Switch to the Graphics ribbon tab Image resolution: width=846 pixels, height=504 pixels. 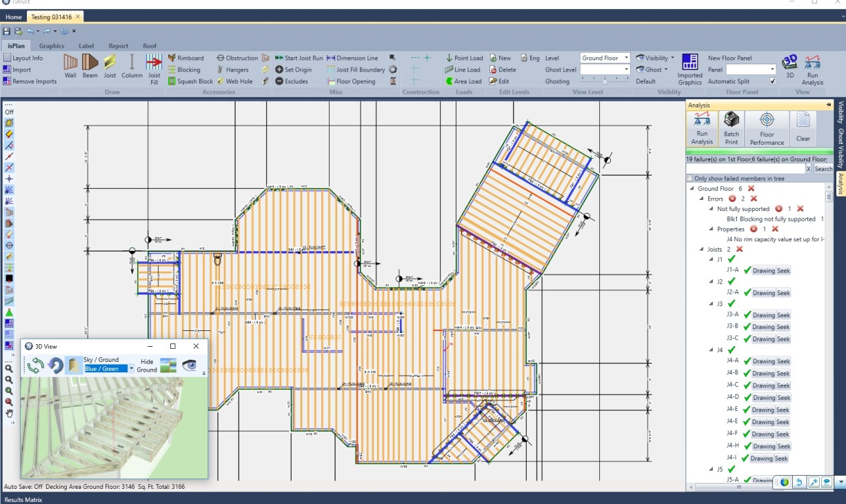click(52, 46)
